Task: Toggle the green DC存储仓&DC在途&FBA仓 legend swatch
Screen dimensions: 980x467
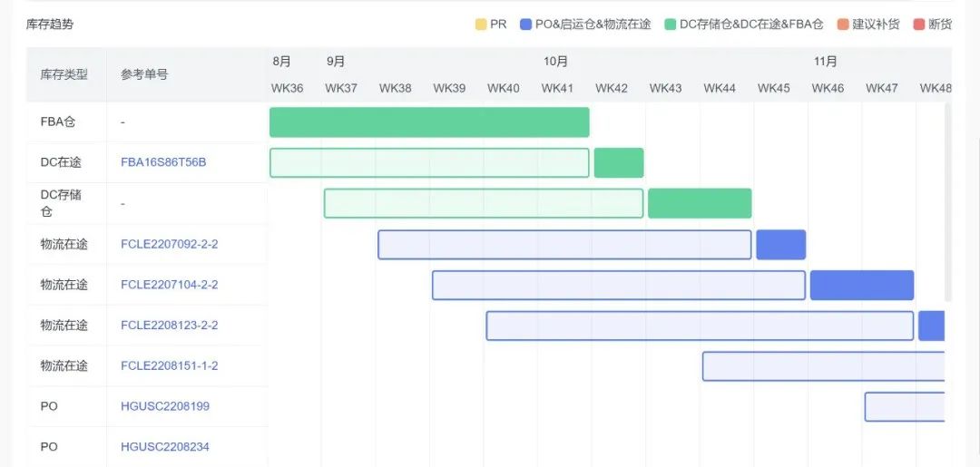Action: tap(671, 25)
